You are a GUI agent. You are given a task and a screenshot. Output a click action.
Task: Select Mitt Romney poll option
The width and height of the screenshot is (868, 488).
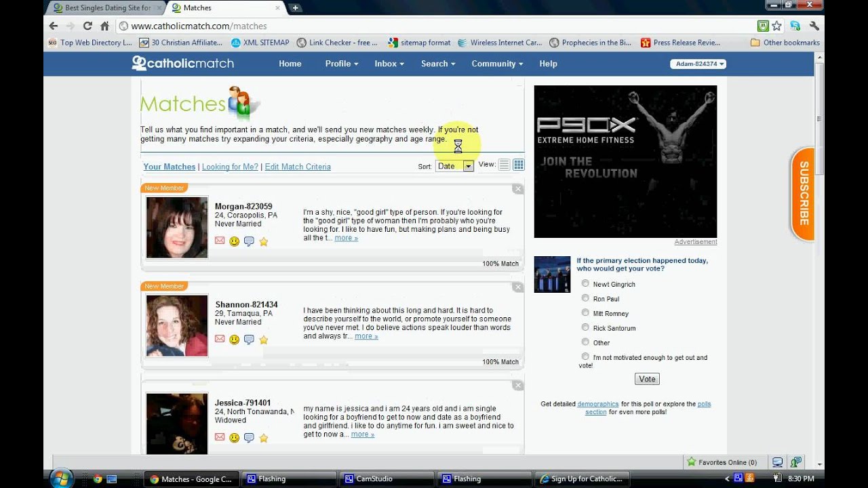coord(585,313)
